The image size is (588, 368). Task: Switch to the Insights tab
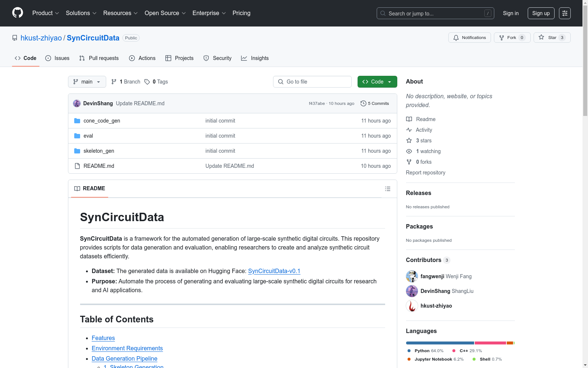pos(255,58)
